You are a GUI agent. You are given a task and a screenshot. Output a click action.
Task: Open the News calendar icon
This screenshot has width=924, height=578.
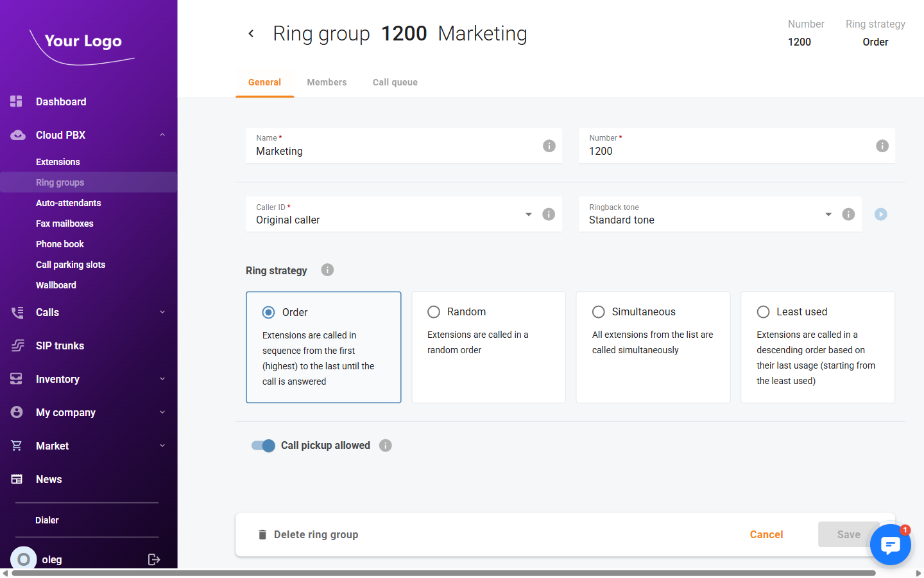click(16, 479)
